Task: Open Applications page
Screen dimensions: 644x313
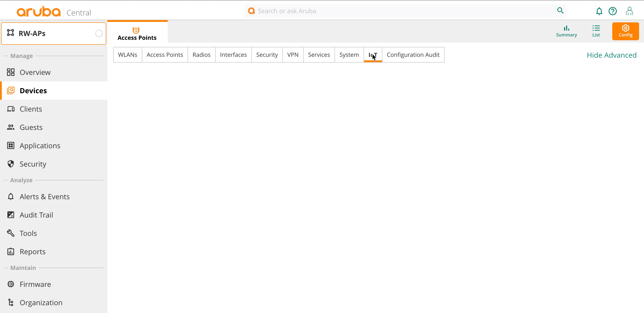Action: click(54, 146)
